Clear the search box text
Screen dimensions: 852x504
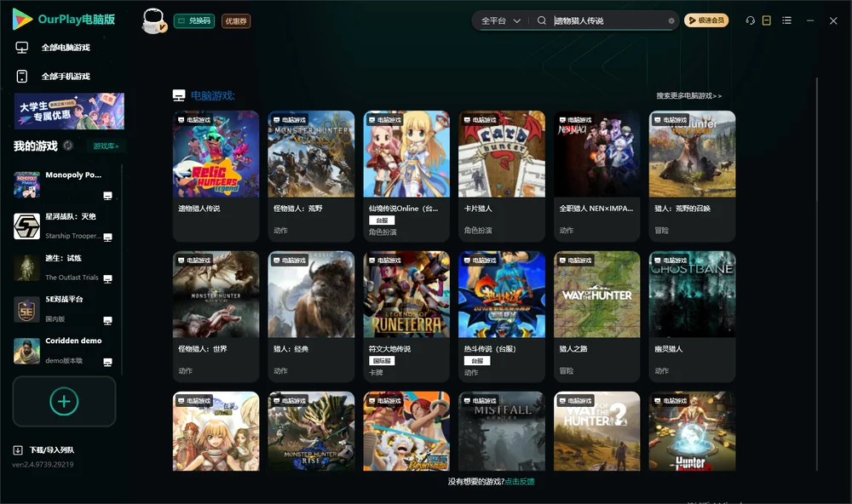coord(671,20)
